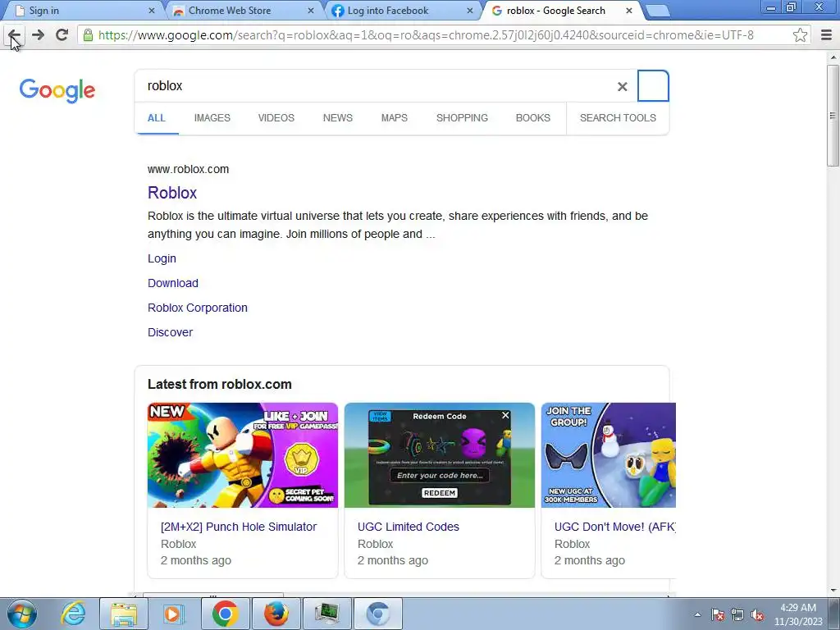Show BOOKS results

click(x=532, y=118)
